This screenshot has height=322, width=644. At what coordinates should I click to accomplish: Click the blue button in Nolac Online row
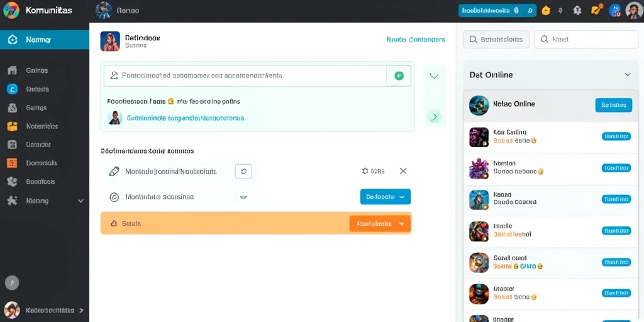[614, 105]
